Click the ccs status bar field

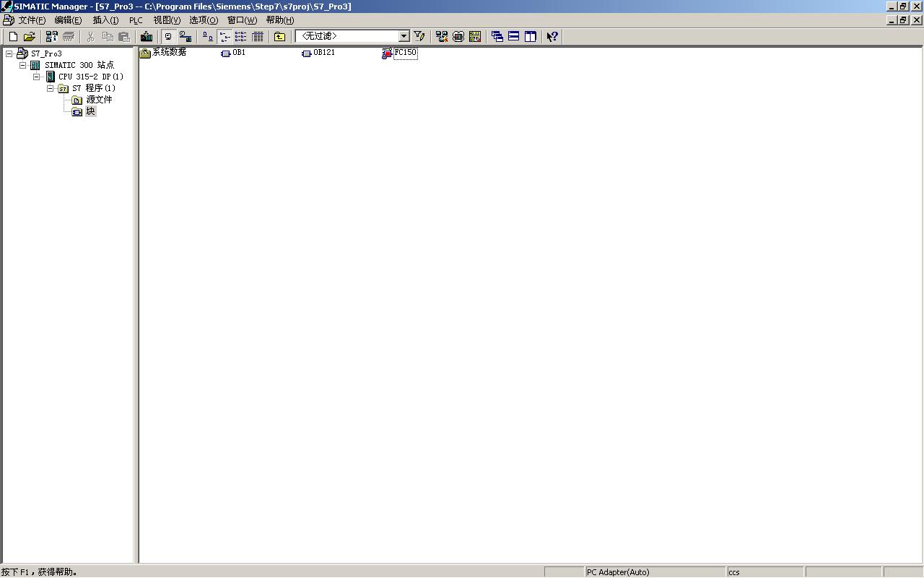(764, 572)
